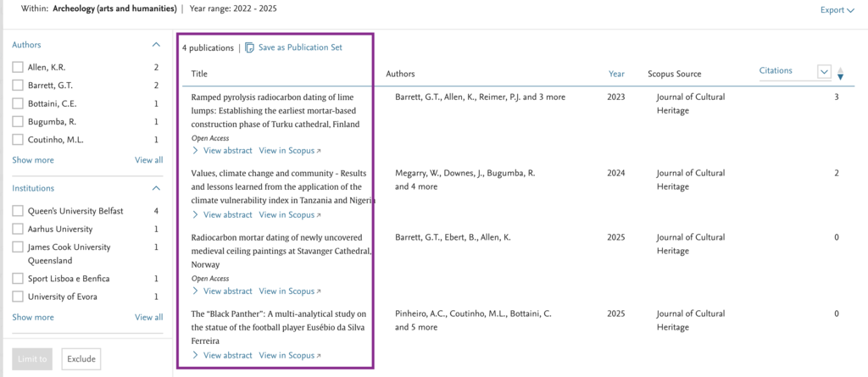The height and width of the screenshot is (377, 868).
Task: Tick the Allen, K.R. author checkbox
Action: [x=18, y=68]
